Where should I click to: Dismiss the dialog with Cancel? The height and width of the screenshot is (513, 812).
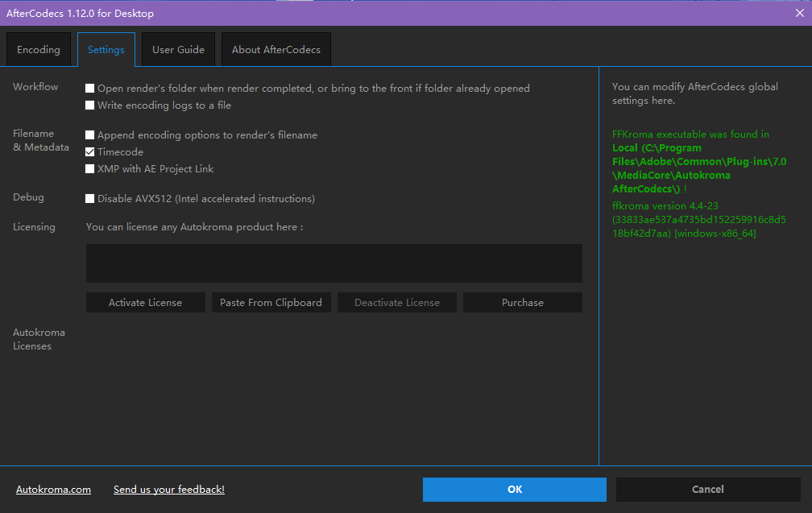[x=707, y=489]
